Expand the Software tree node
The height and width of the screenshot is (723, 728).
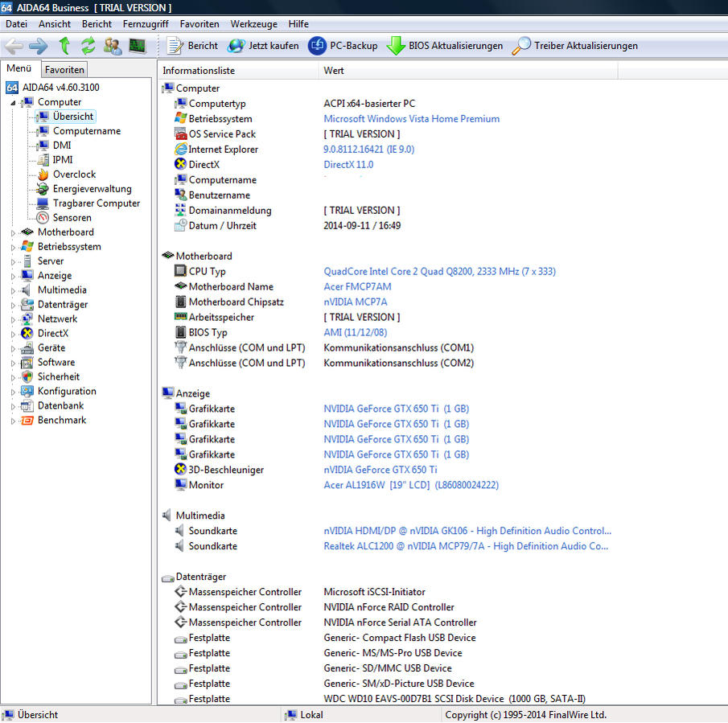tap(13, 363)
